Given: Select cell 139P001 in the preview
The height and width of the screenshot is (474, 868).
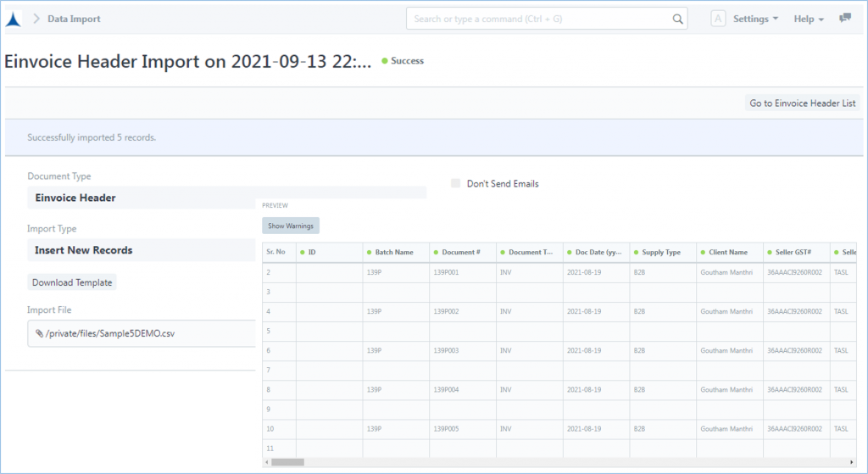Looking at the screenshot, I should [x=463, y=272].
